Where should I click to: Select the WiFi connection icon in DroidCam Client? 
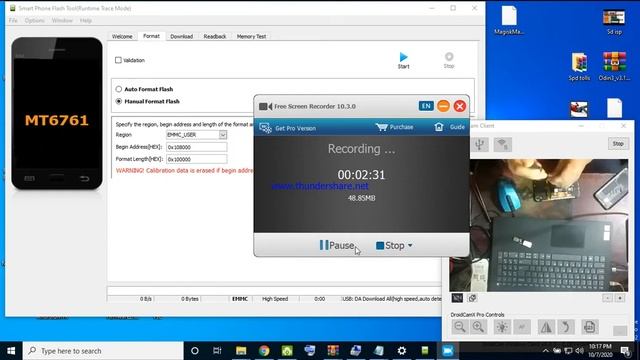[x=502, y=144]
